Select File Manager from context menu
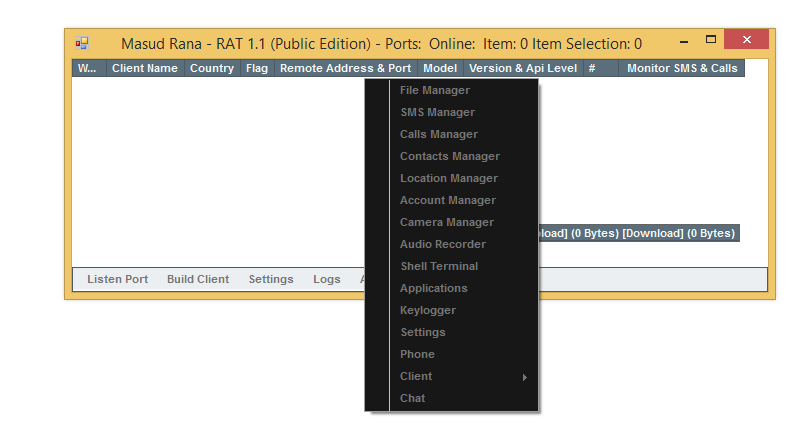The height and width of the screenshot is (436, 796). point(434,90)
